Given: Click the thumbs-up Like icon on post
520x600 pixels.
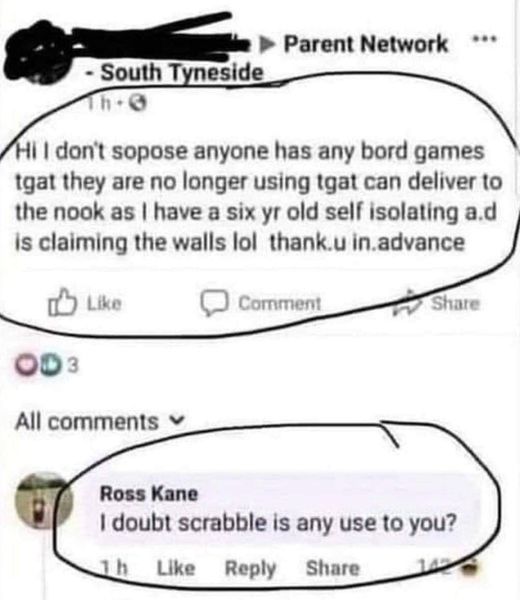Looking at the screenshot, I should pyautogui.click(x=62, y=302).
